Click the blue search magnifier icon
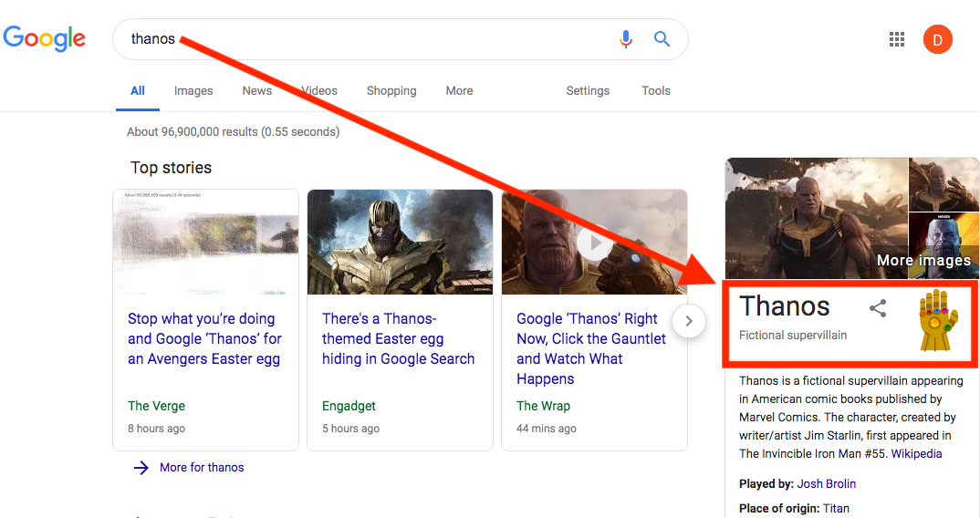 pyautogui.click(x=662, y=39)
